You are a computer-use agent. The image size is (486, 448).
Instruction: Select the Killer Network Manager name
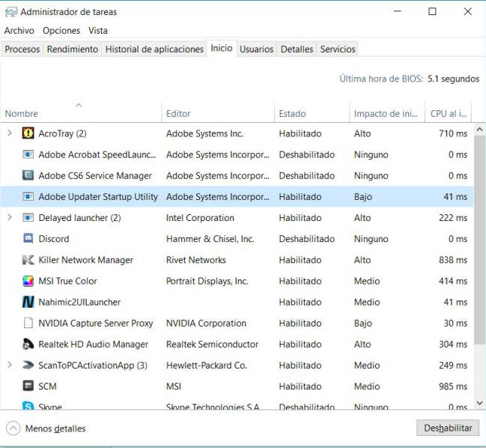click(x=86, y=260)
